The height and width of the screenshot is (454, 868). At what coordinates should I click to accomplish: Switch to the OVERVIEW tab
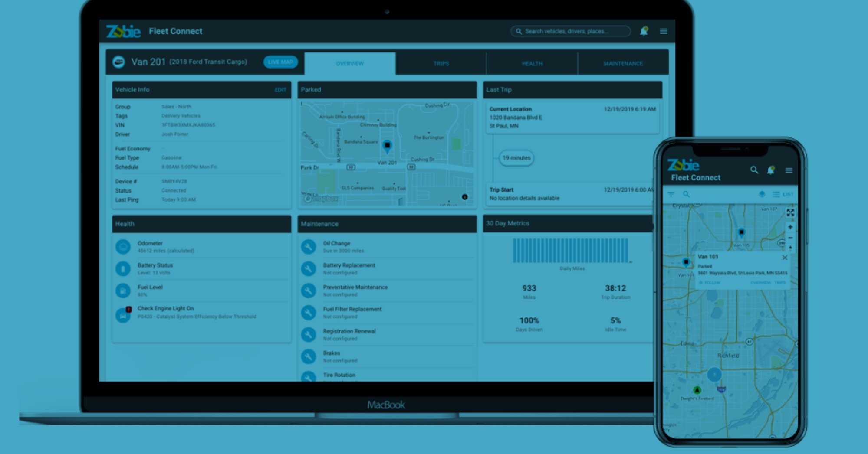(350, 63)
